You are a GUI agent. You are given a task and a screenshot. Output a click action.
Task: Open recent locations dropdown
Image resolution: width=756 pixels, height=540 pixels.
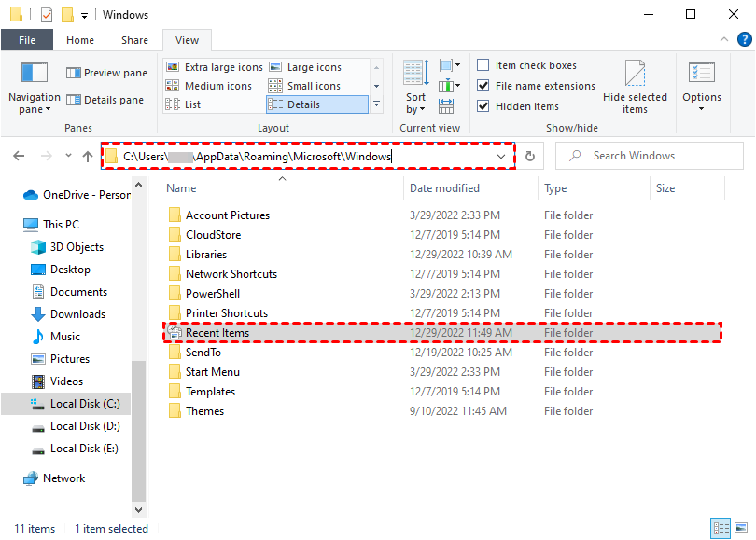[68, 155]
